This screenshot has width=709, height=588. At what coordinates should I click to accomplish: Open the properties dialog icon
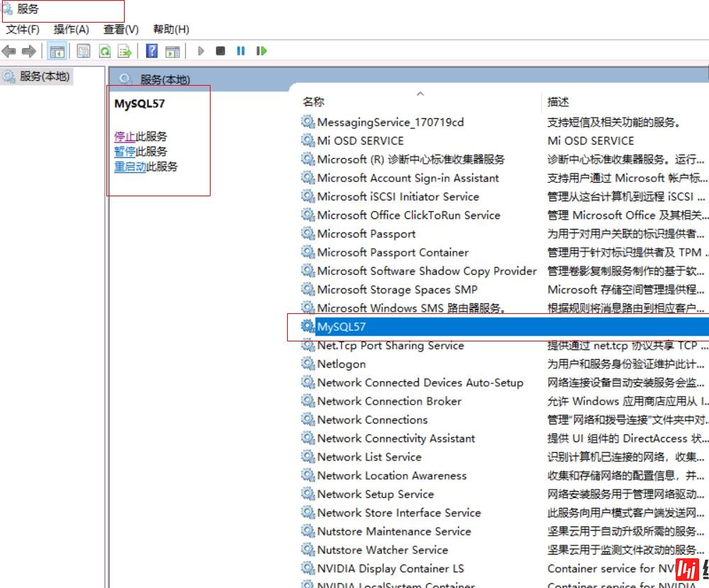click(84, 50)
